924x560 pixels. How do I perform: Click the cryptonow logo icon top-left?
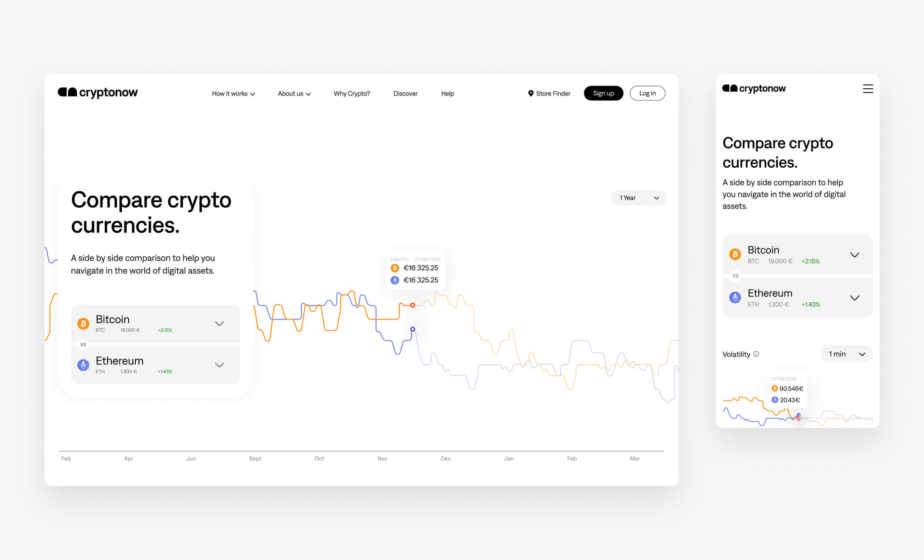[x=66, y=92]
